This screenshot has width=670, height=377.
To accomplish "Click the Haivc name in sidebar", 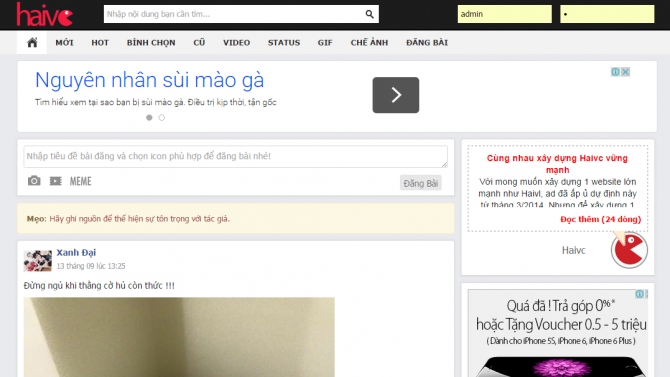I will click(x=573, y=250).
